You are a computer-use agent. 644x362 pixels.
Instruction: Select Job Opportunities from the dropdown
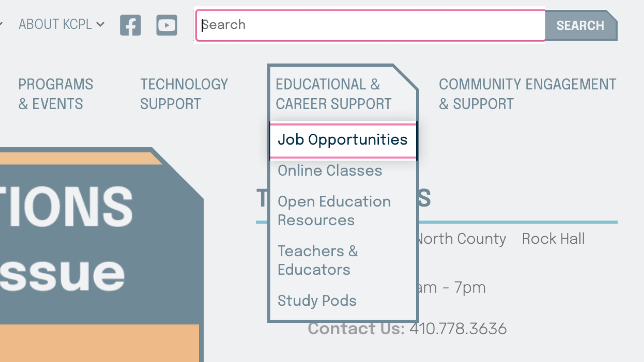342,140
